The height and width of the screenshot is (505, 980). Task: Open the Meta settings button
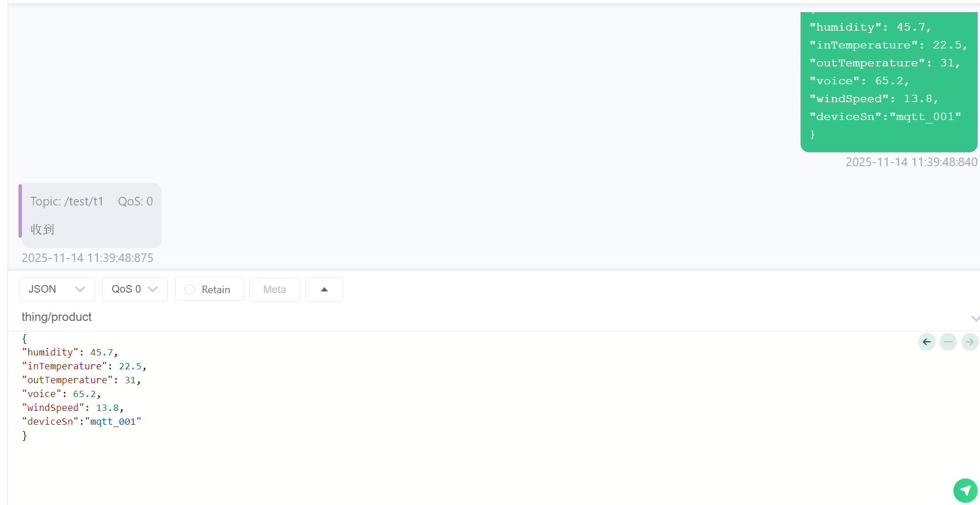(275, 289)
